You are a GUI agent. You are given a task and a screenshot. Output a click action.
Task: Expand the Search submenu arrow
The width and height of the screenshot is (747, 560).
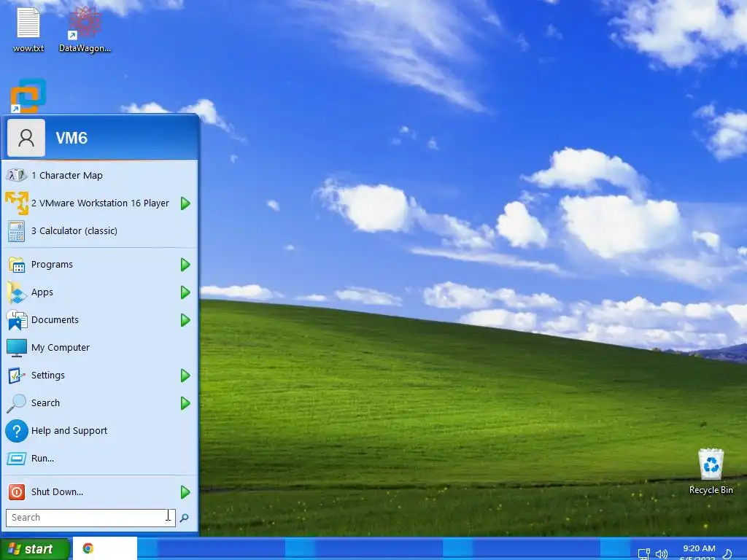coord(185,403)
